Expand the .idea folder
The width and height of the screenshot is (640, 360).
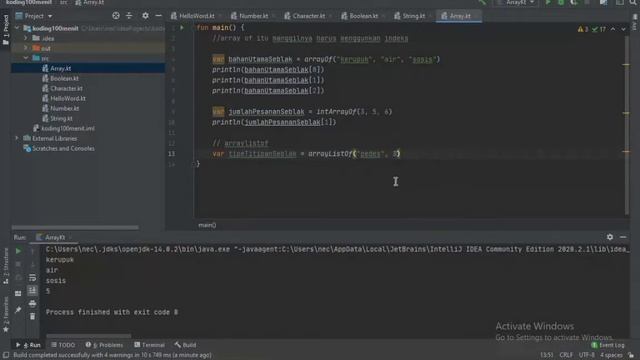point(26,38)
